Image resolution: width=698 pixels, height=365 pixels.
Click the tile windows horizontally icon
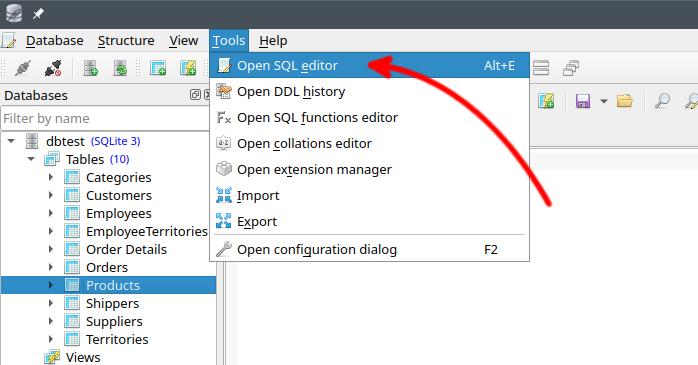541,68
